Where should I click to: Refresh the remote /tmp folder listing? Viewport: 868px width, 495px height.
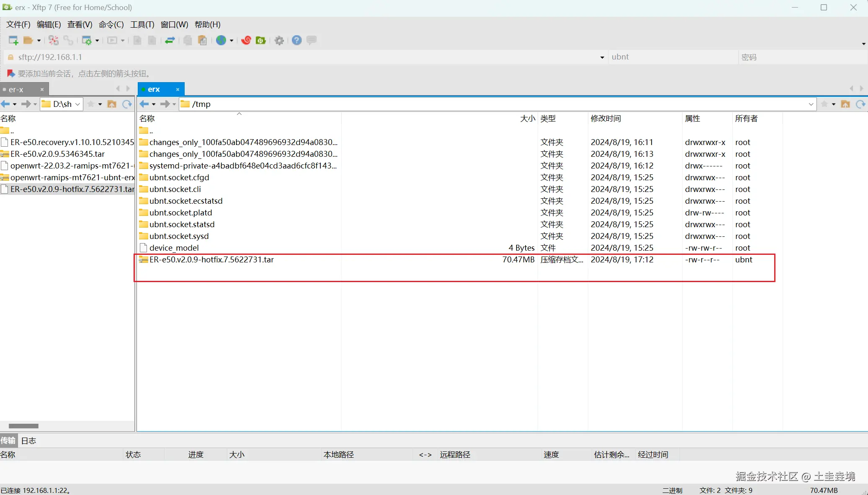860,104
